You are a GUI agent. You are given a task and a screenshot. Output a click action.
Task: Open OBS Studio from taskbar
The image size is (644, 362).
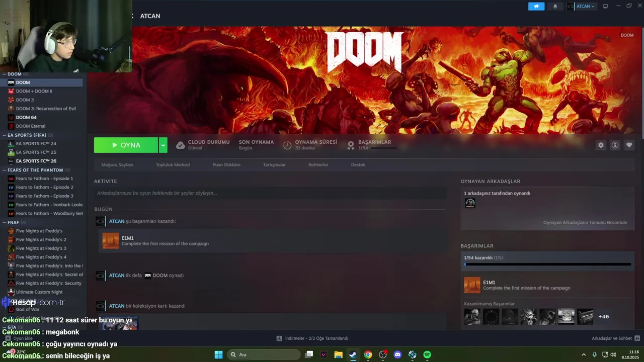coord(383,354)
